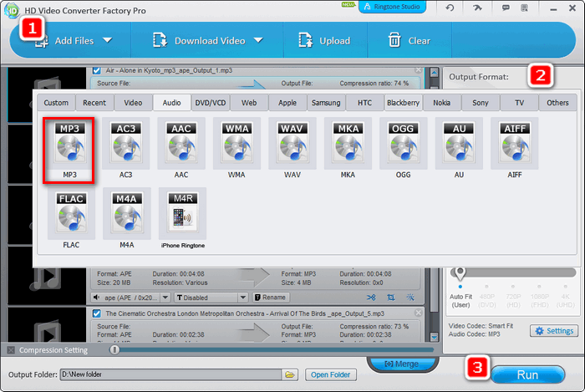Click the Output Folder path field
The height and width of the screenshot is (392, 585).
[x=170, y=374]
